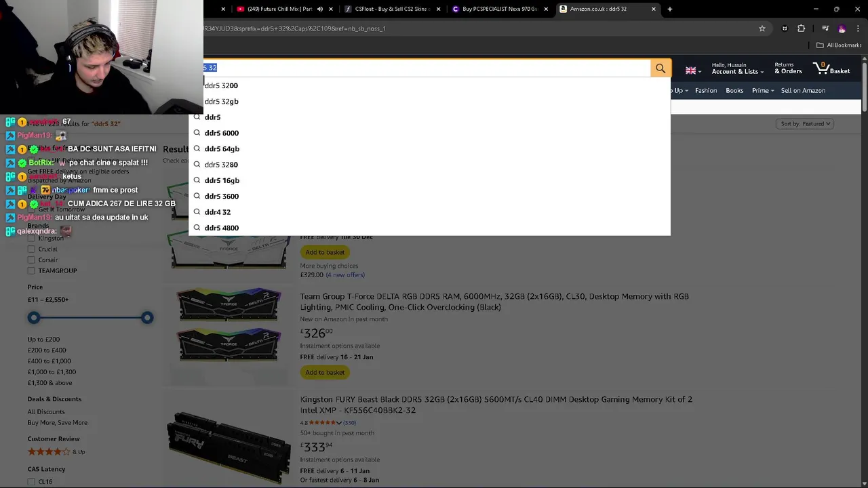Open the browser profile avatar
Viewport: 868px width, 488px height.
pyautogui.click(x=842, y=28)
